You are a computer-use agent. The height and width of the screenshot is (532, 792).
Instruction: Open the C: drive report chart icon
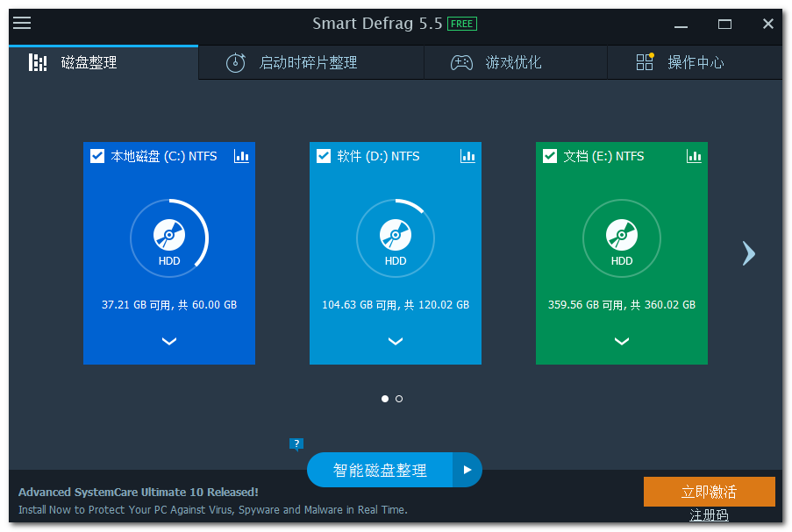[x=241, y=156]
